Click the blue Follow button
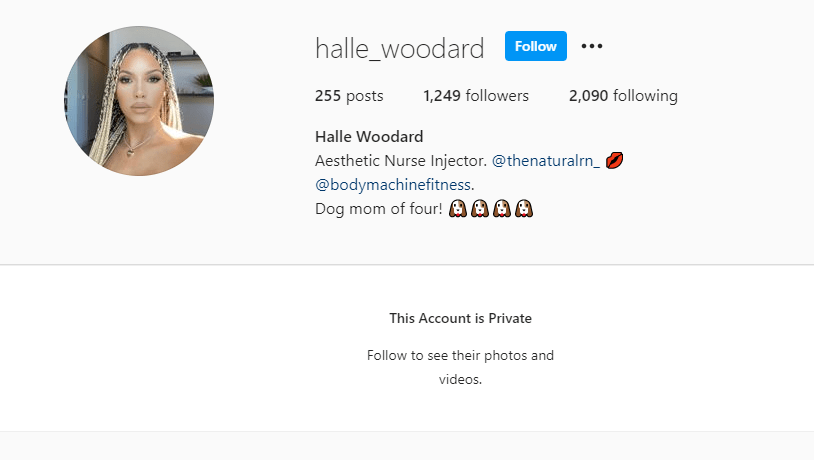 coord(536,46)
